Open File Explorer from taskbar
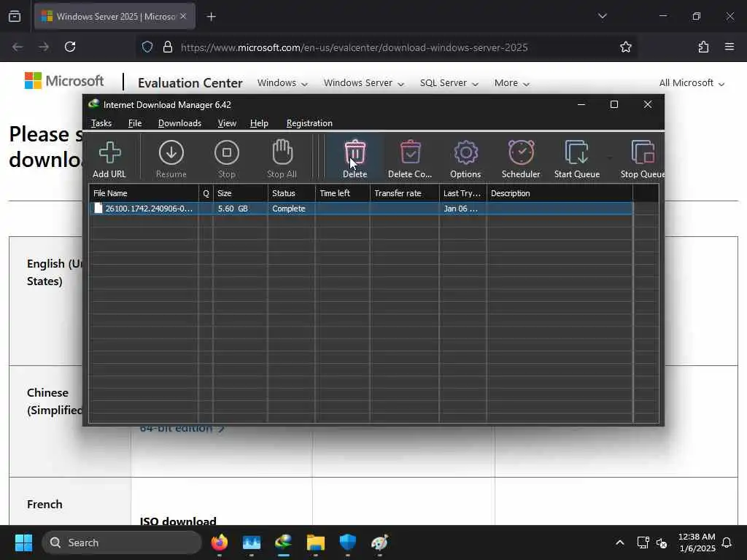This screenshot has width=747, height=560. click(315, 542)
